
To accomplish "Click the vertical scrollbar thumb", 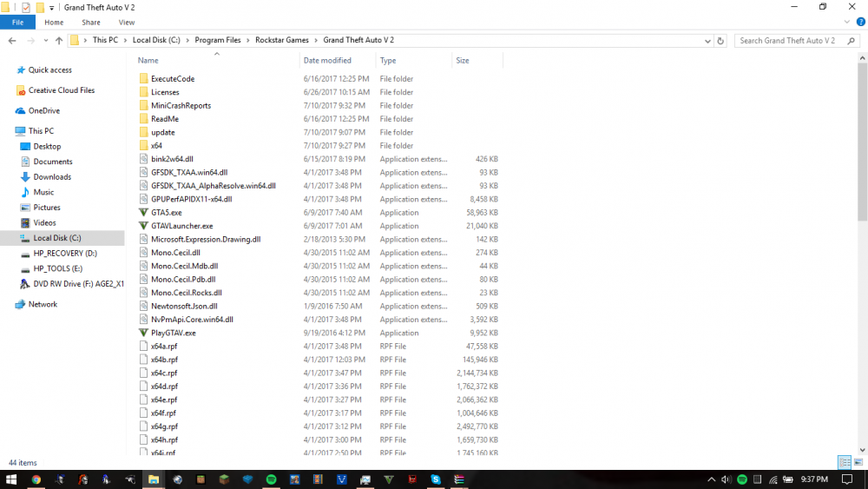I will click(x=863, y=142).
